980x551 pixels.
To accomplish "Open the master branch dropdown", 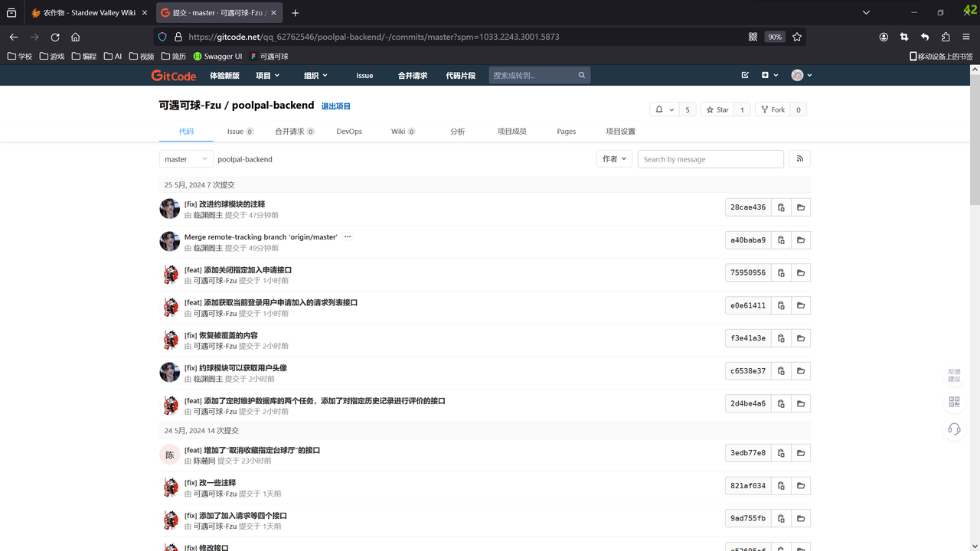I will point(185,159).
